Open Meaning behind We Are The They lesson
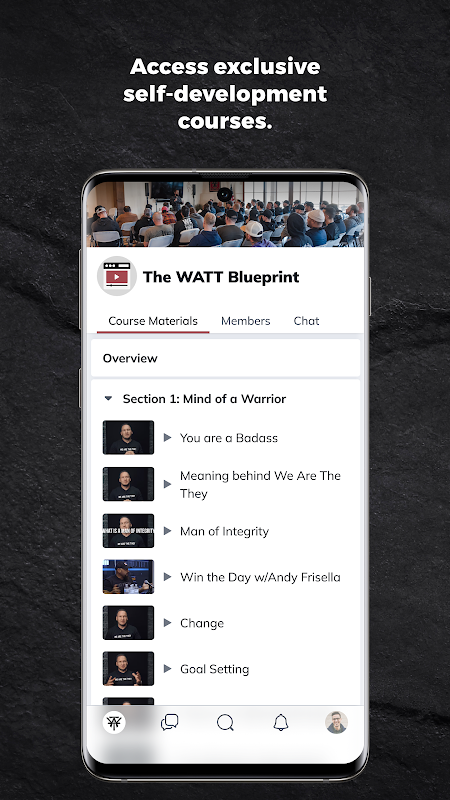The width and height of the screenshot is (450, 800). tap(260, 484)
